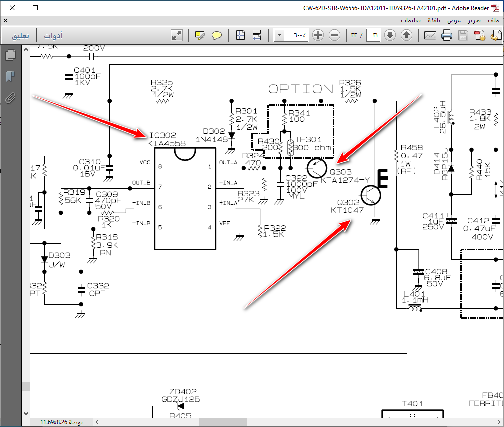Fit one full page to window
Image resolution: width=504 pixels, height=427 pixels.
pyautogui.click(x=240, y=35)
